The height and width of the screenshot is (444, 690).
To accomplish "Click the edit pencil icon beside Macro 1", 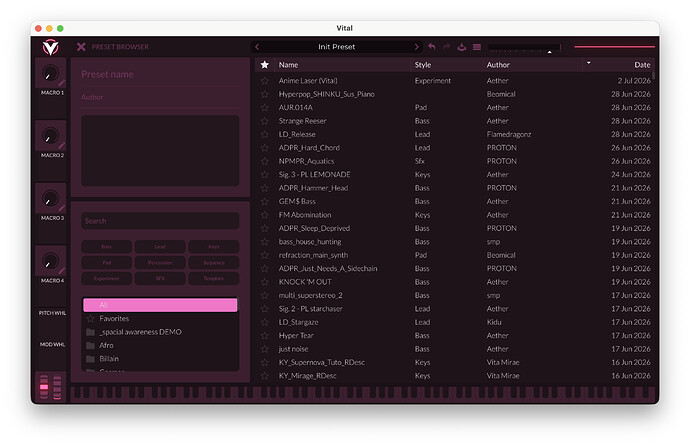I will 62,83.
